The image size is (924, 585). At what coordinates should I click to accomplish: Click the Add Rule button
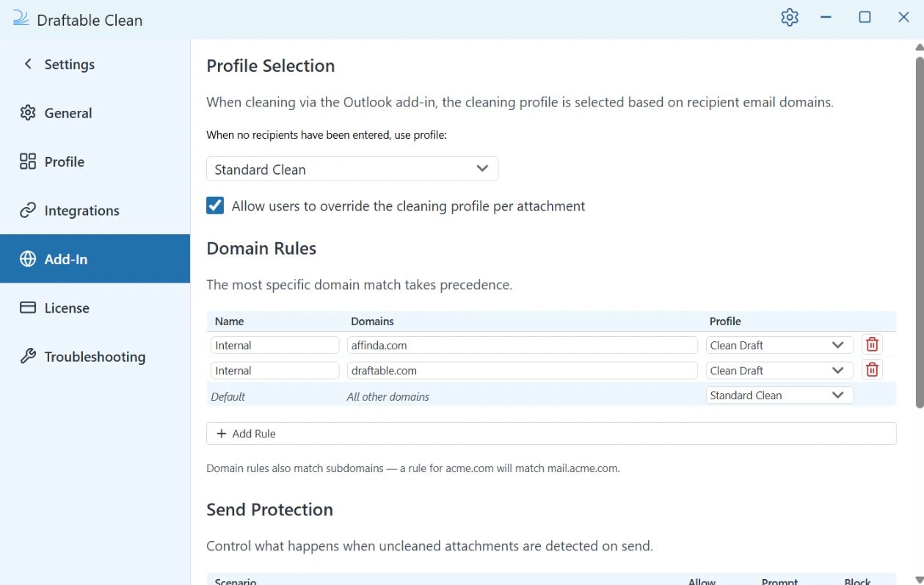(551, 434)
